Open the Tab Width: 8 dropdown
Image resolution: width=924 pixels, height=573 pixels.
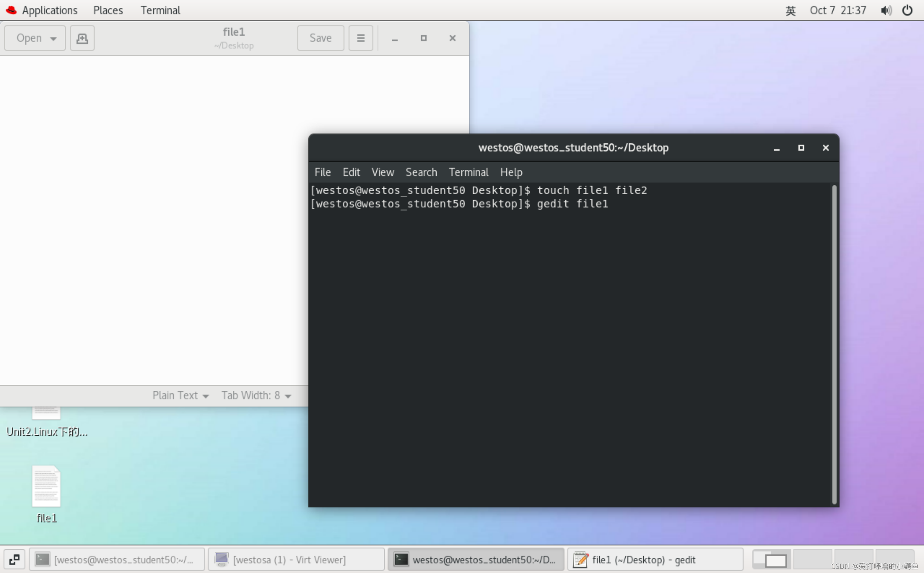pyautogui.click(x=256, y=396)
